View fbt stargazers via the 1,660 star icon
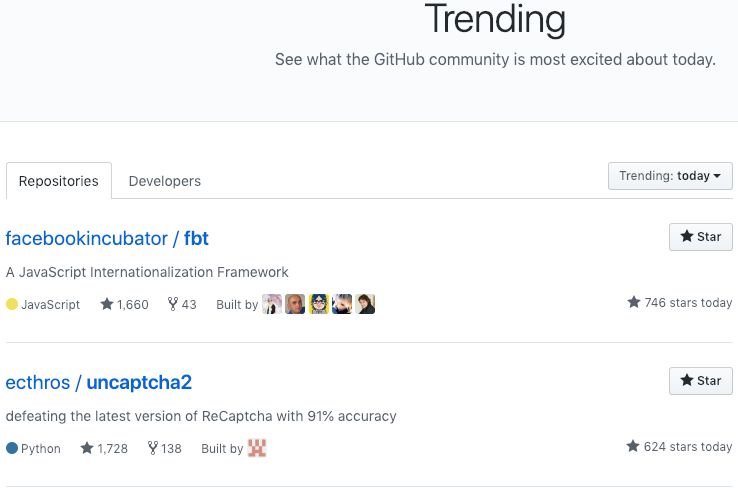The width and height of the screenshot is (738, 488). pos(107,304)
